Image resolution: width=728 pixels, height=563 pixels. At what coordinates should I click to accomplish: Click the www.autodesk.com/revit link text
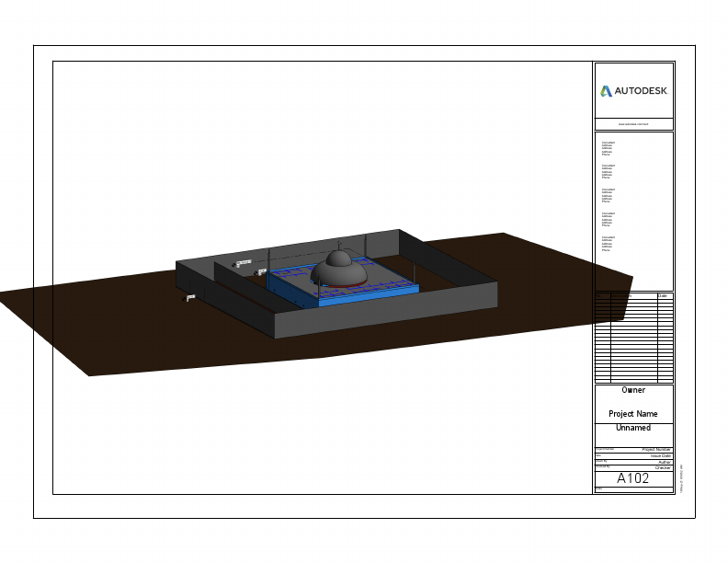pos(633,124)
